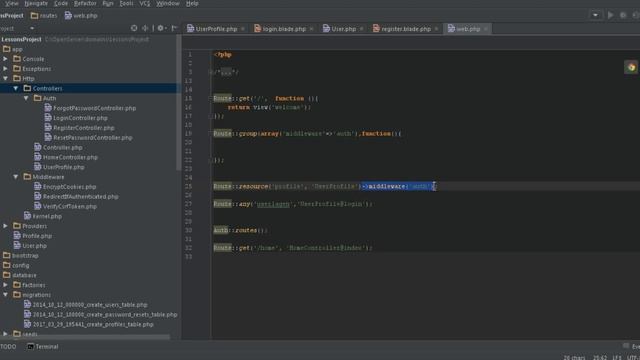Expand the factories folder
640x360 pixels.
pyautogui.click(x=6, y=285)
